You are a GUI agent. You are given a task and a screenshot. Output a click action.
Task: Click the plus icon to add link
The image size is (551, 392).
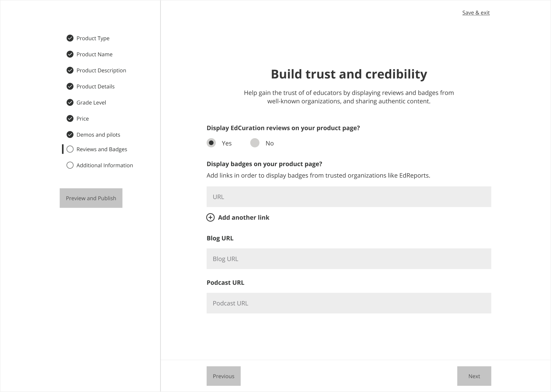point(210,217)
